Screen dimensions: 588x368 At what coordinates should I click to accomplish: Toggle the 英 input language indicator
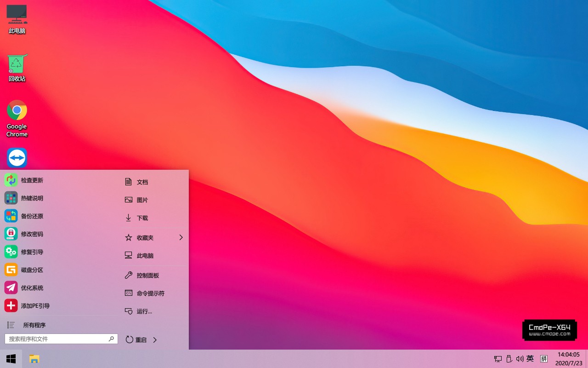(x=530, y=359)
